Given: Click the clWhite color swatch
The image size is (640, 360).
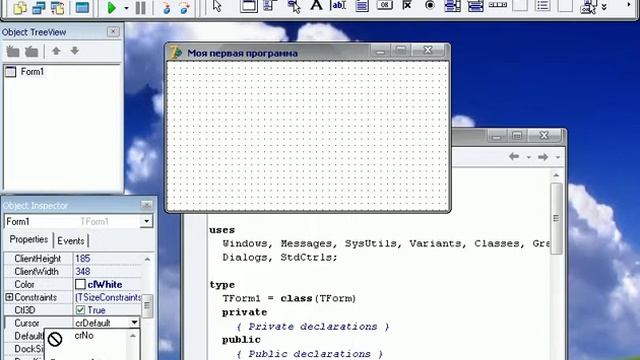Looking at the screenshot, I should (x=80, y=284).
